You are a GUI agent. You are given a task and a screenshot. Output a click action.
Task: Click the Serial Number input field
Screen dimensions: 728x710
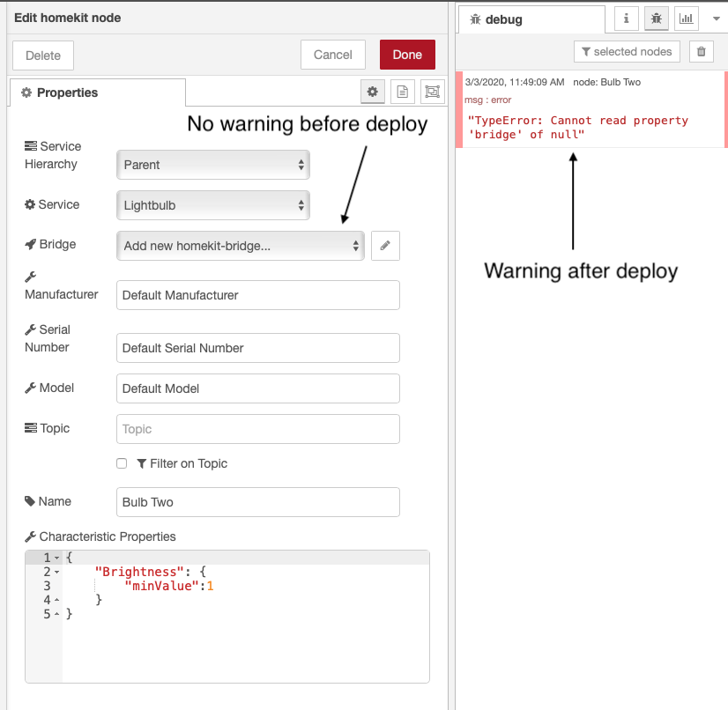coord(258,348)
